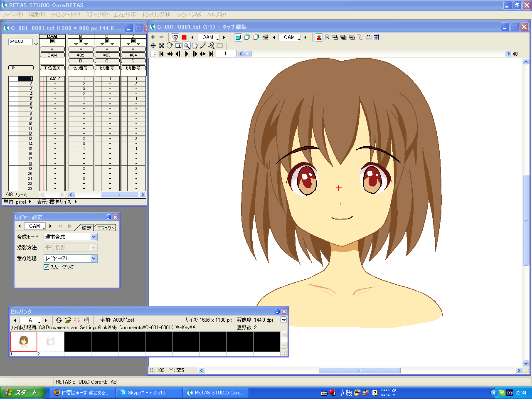Click the T 位置X column button
This screenshot has width=532, height=399.
point(52,68)
